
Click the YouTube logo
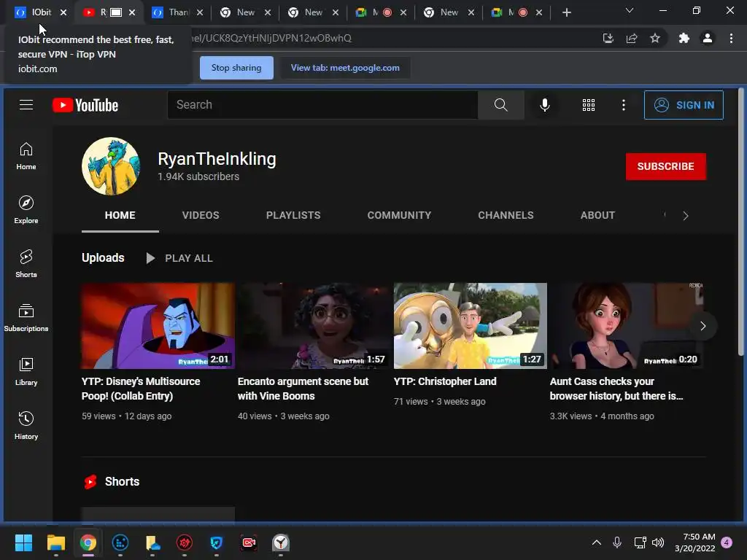85,105
